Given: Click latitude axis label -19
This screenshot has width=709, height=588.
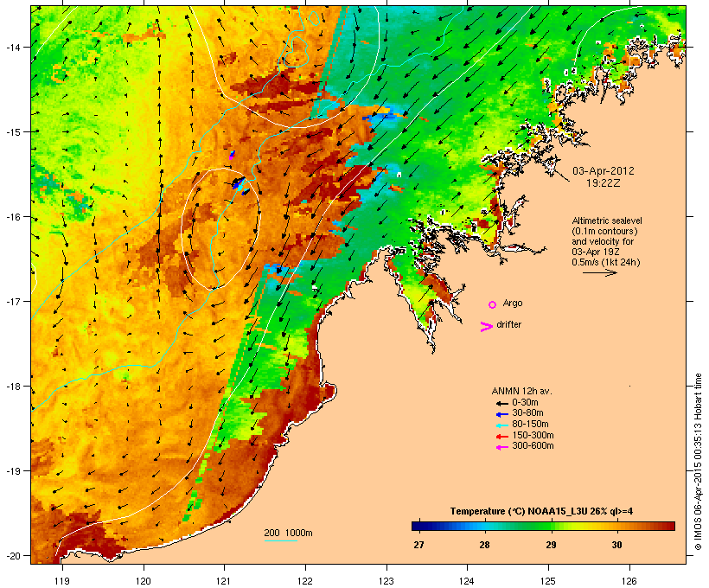Looking at the screenshot, I should (13, 471).
